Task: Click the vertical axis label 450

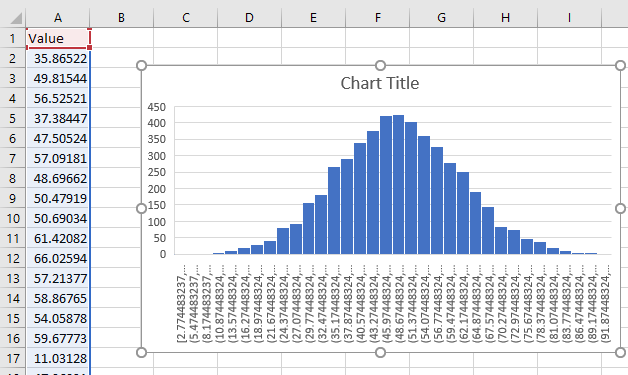Action: pos(157,107)
